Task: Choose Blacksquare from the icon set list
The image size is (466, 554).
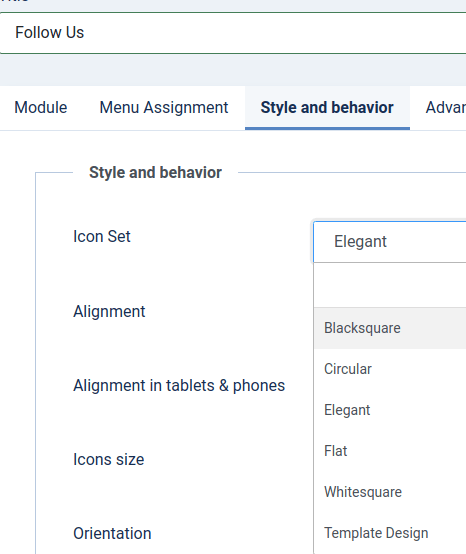Action: tap(390, 328)
